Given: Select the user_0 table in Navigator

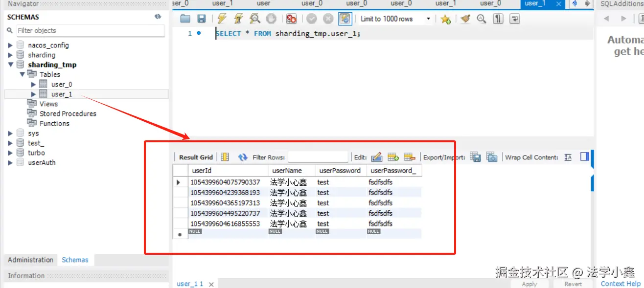Looking at the screenshot, I should [62, 84].
